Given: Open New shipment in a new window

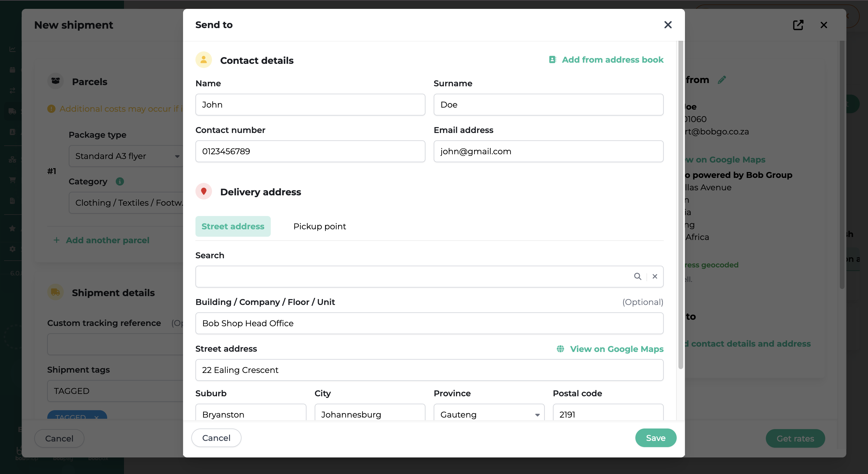Looking at the screenshot, I should (798, 25).
